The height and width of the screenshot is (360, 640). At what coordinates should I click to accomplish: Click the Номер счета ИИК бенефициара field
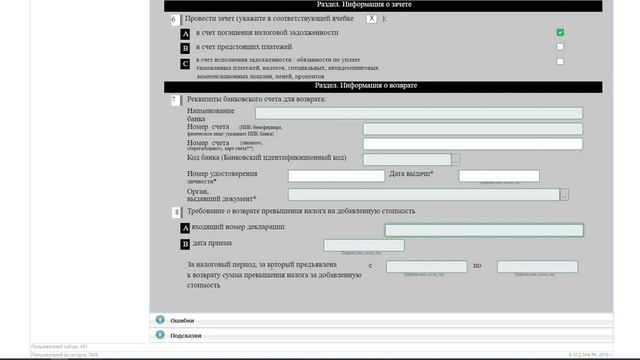(x=473, y=129)
